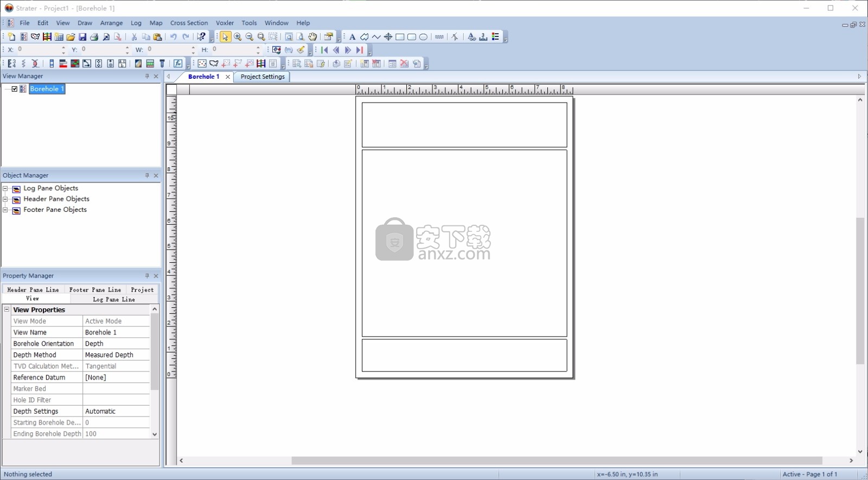Open the Cross Section menu
The height and width of the screenshot is (480, 868).
189,23
